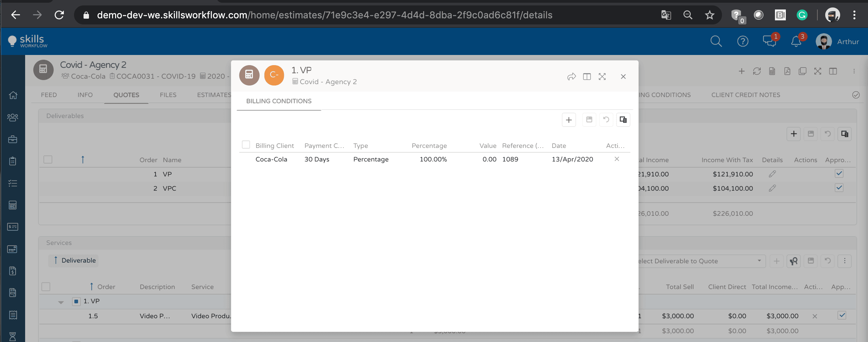Click the browser address bar URL

pyautogui.click(x=324, y=15)
